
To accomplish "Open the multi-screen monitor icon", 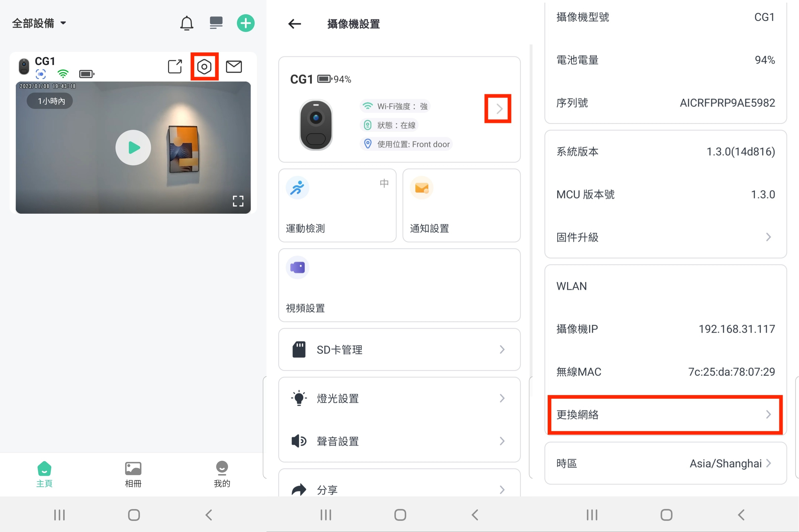I will (216, 23).
